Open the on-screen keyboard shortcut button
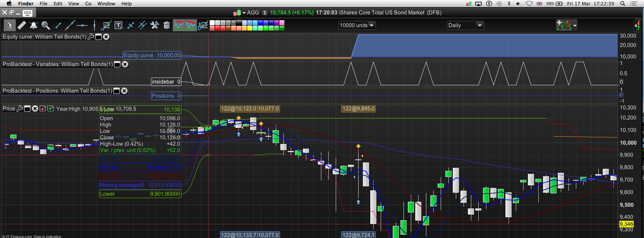Screen dimensions: 644x238 pyautogui.click(x=28, y=13)
